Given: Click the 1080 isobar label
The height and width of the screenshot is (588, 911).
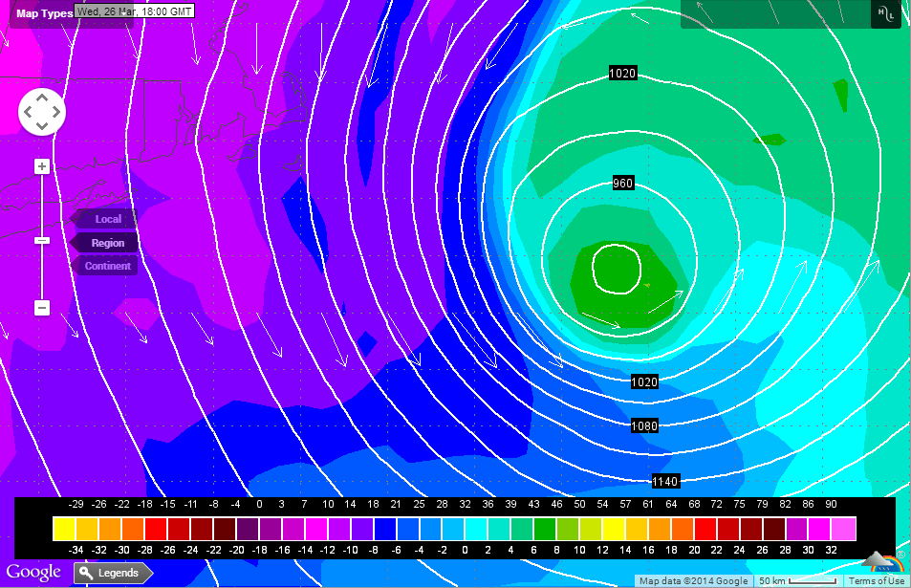Looking at the screenshot, I should point(644,425).
